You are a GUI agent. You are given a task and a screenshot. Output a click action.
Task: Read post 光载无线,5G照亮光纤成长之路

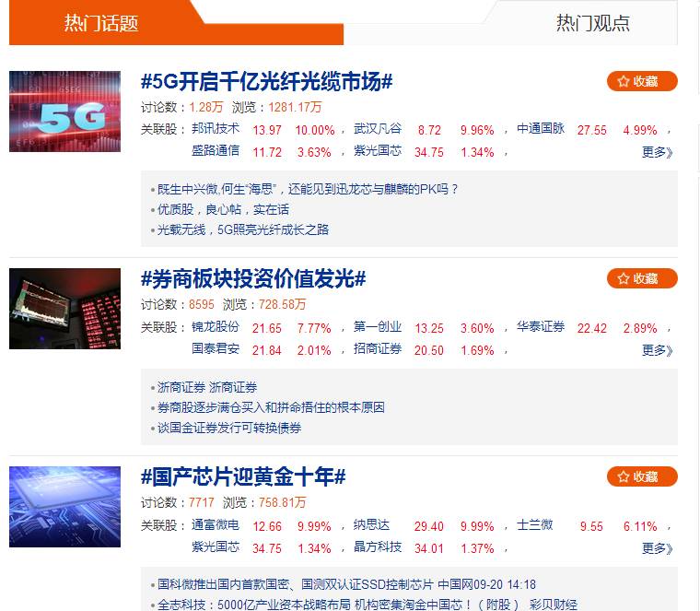(x=243, y=230)
